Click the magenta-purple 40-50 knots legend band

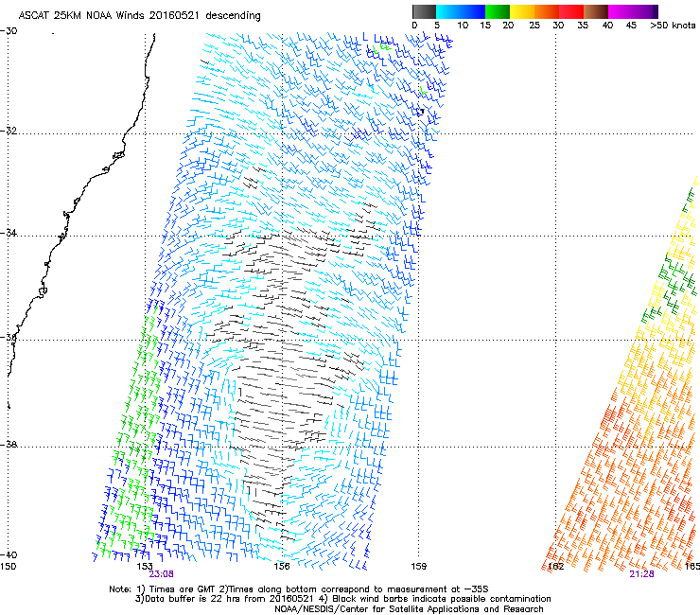point(633,11)
